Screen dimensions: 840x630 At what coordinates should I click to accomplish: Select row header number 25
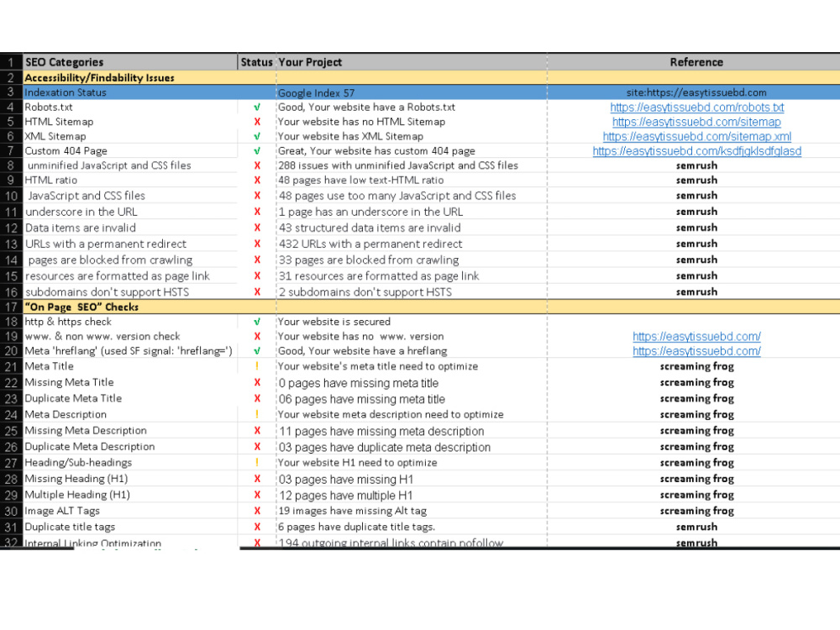pos(11,431)
